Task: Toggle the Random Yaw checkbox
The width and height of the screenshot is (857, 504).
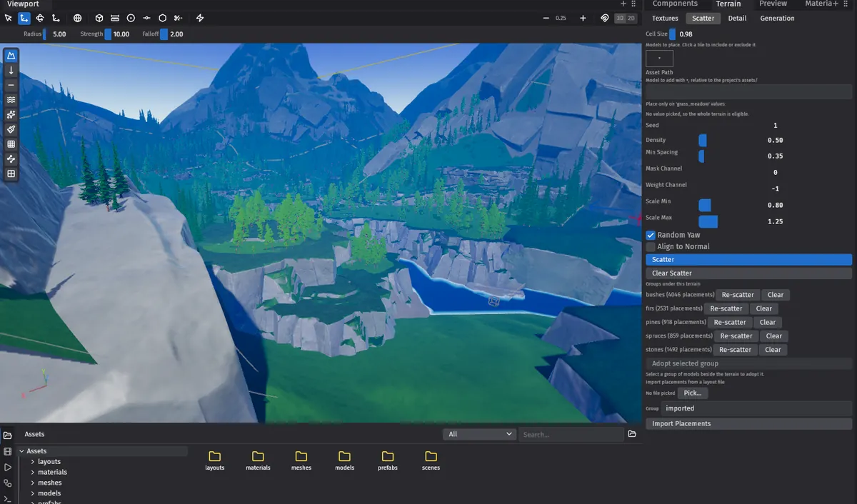Action: [651, 235]
